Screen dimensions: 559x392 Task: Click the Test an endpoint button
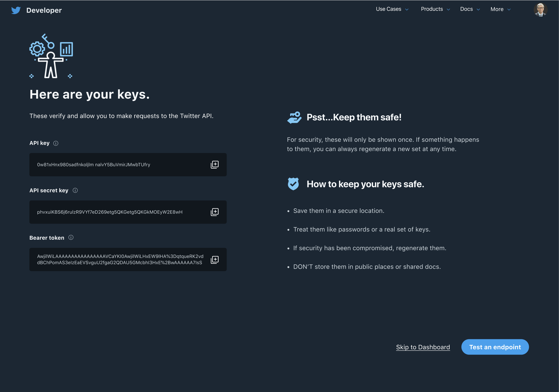pyautogui.click(x=495, y=347)
